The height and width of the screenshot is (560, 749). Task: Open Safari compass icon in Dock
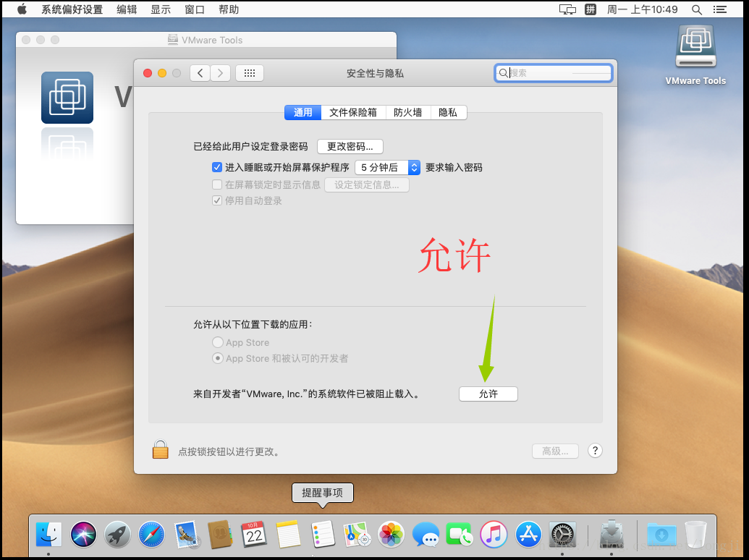coord(151,534)
